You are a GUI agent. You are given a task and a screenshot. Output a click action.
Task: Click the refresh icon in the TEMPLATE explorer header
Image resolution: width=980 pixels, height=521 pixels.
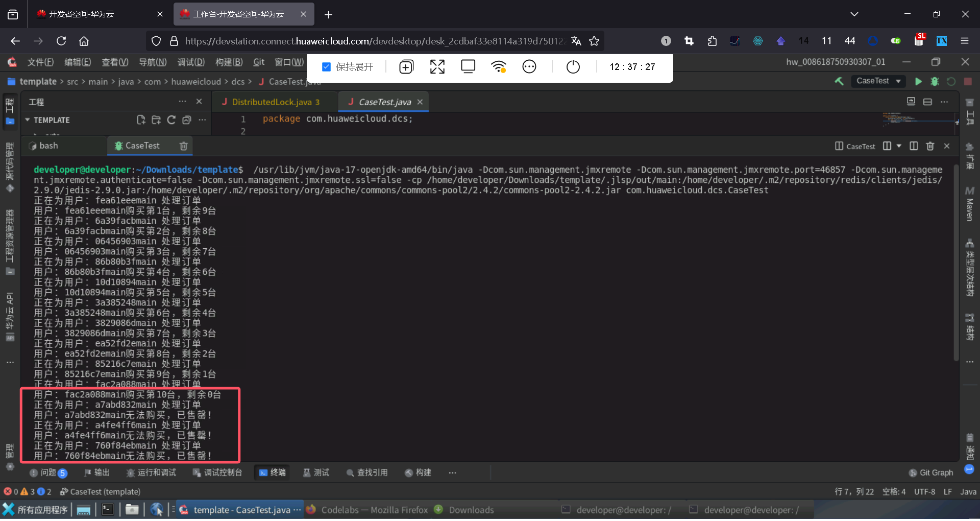[171, 120]
